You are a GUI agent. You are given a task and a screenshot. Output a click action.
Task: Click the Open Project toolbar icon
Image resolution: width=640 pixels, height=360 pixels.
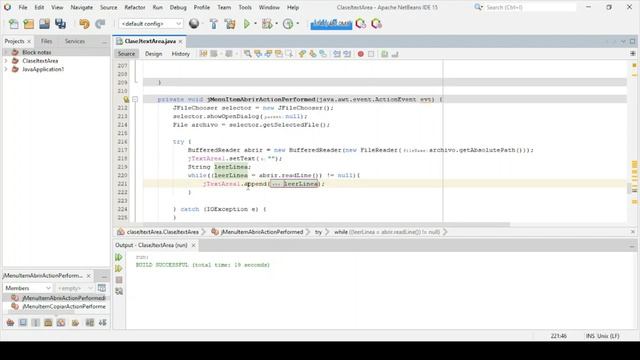coord(44,24)
